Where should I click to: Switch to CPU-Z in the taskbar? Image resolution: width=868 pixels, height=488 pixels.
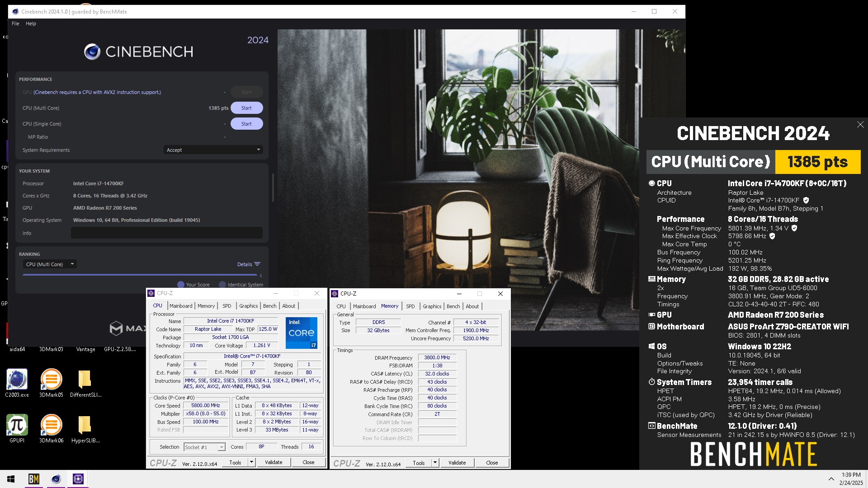tap(78, 479)
